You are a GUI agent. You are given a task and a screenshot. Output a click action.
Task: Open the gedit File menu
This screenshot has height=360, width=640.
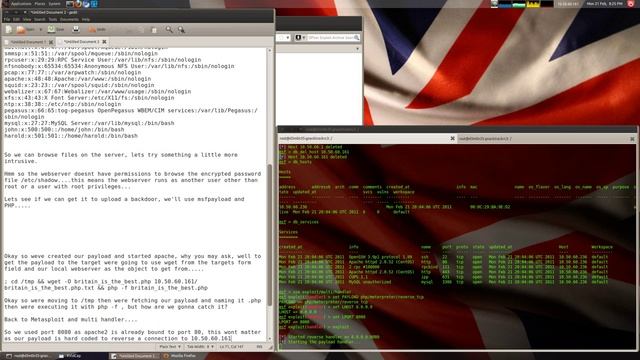(7, 19)
